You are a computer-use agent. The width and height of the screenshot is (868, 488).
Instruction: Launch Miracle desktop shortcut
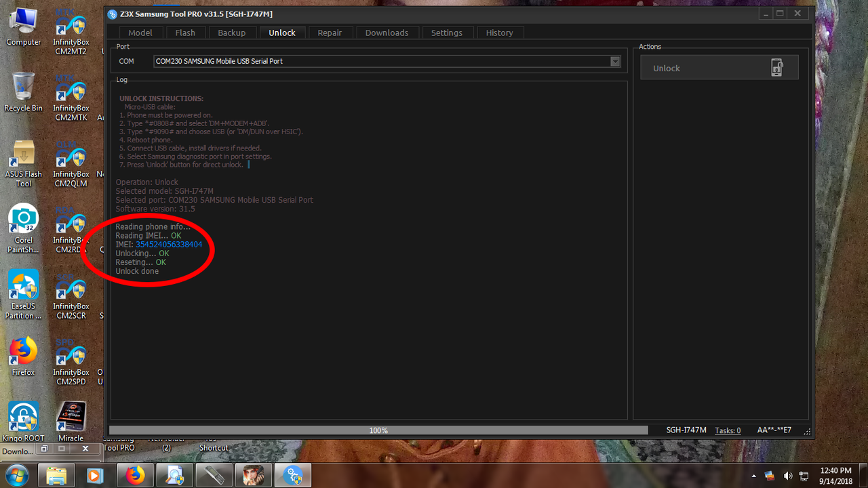pos(71,422)
